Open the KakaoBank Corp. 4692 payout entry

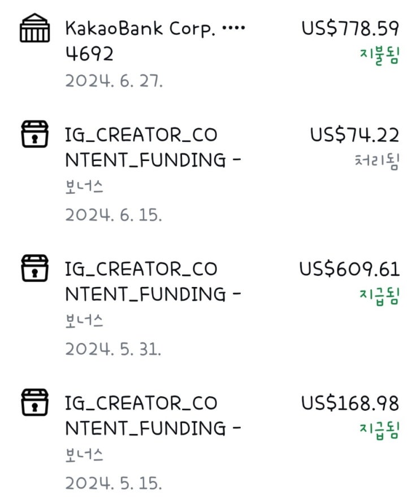pyautogui.click(x=155, y=41)
